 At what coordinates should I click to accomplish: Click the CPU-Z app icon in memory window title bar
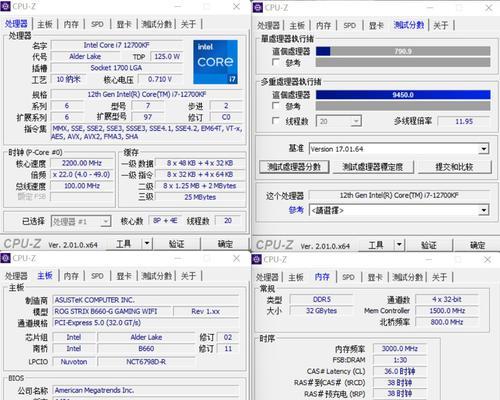pos(257,259)
